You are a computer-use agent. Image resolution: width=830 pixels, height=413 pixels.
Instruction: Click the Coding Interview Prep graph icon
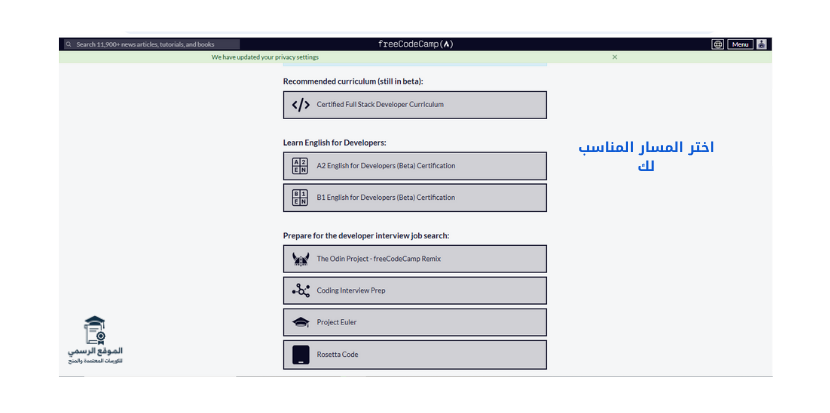[x=300, y=291]
